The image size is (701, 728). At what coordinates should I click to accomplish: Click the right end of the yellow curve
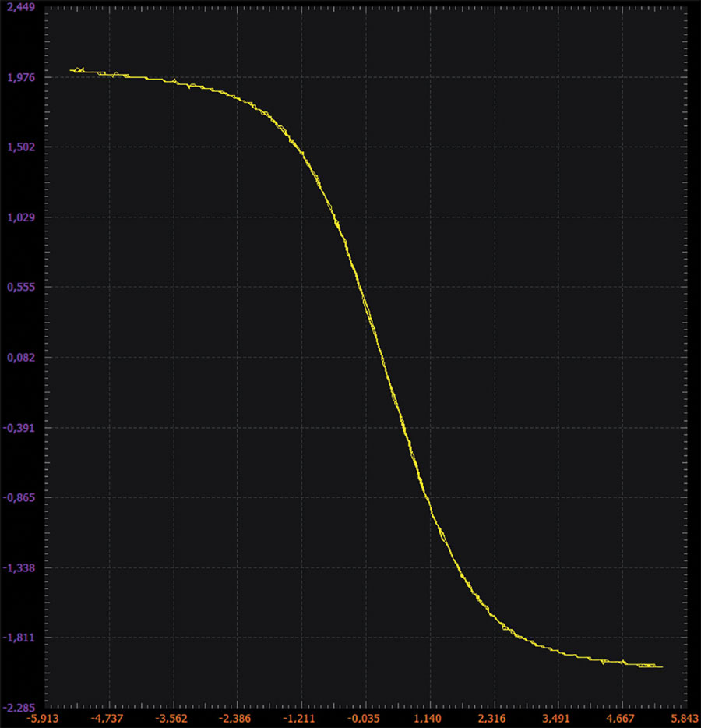[662, 666]
